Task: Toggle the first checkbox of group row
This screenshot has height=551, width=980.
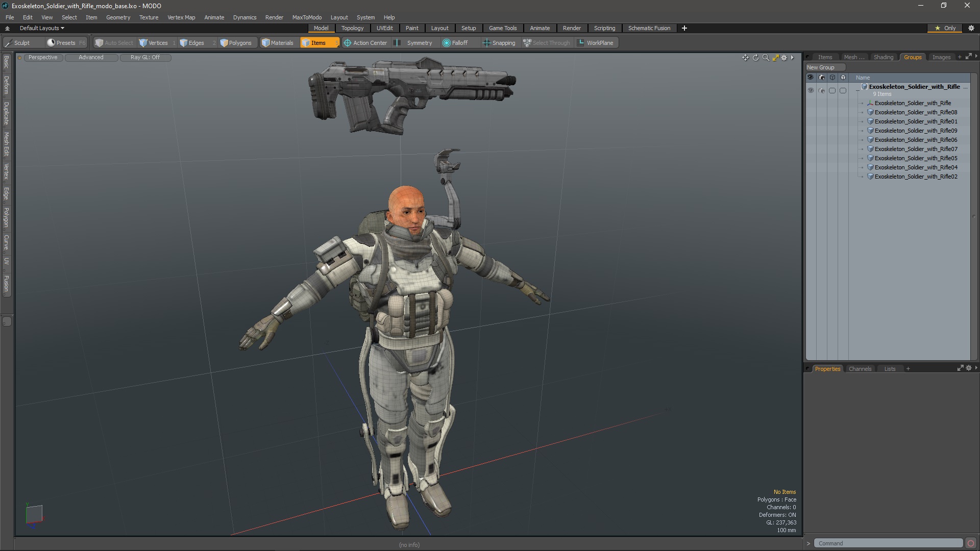Action: click(832, 91)
